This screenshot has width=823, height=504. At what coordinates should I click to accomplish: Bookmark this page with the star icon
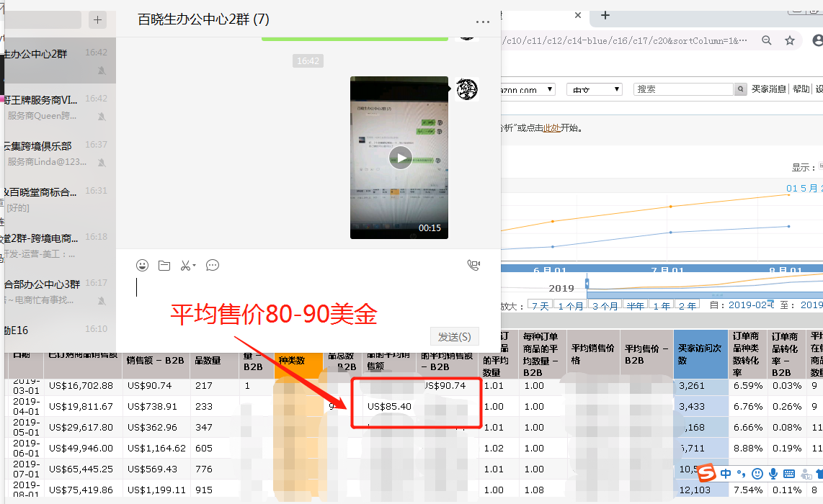(x=790, y=40)
